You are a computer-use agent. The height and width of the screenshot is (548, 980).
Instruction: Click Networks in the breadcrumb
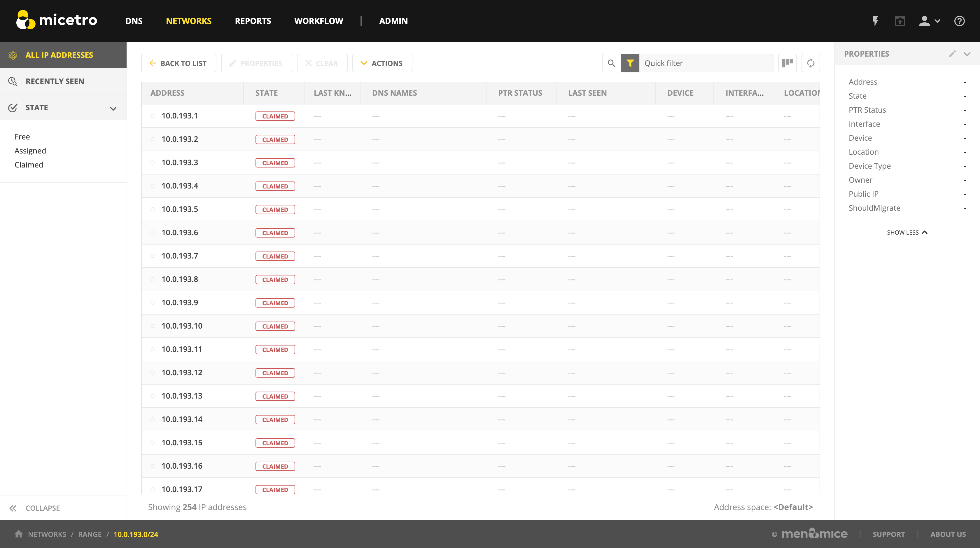[47, 534]
